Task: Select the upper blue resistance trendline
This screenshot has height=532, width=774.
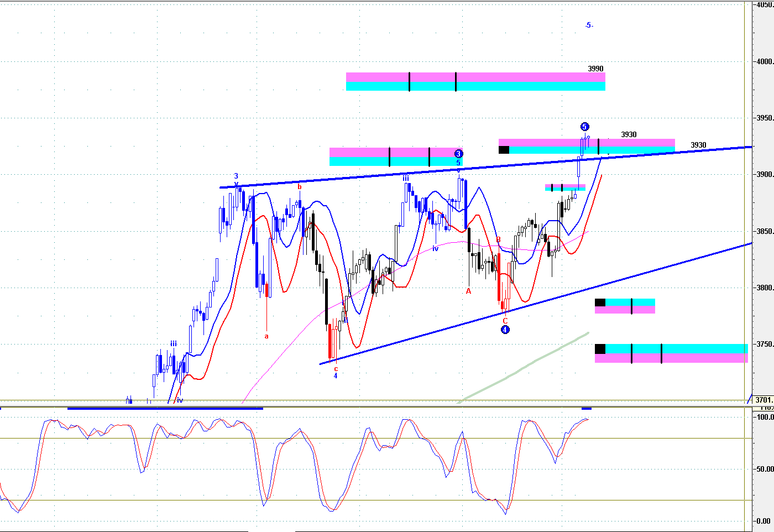Action: tap(487, 167)
